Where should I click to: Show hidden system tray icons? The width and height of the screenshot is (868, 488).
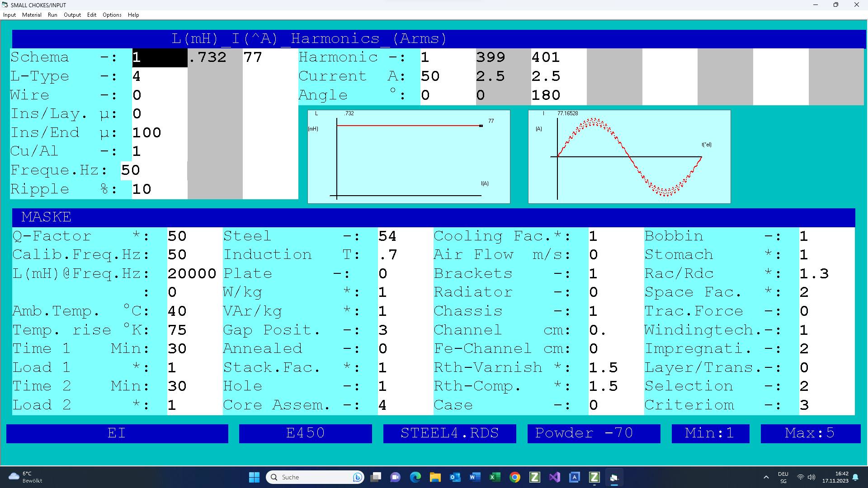766,477
